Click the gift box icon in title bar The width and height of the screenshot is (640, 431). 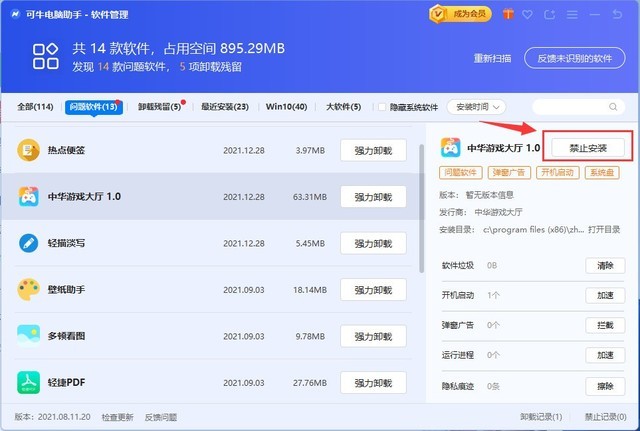(x=508, y=15)
